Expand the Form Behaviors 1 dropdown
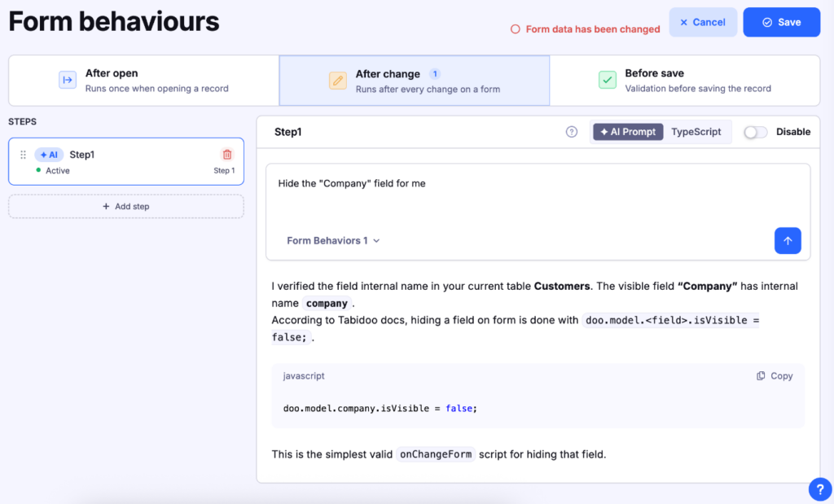Viewport: 834px width, 504px height. pos(333,241)
